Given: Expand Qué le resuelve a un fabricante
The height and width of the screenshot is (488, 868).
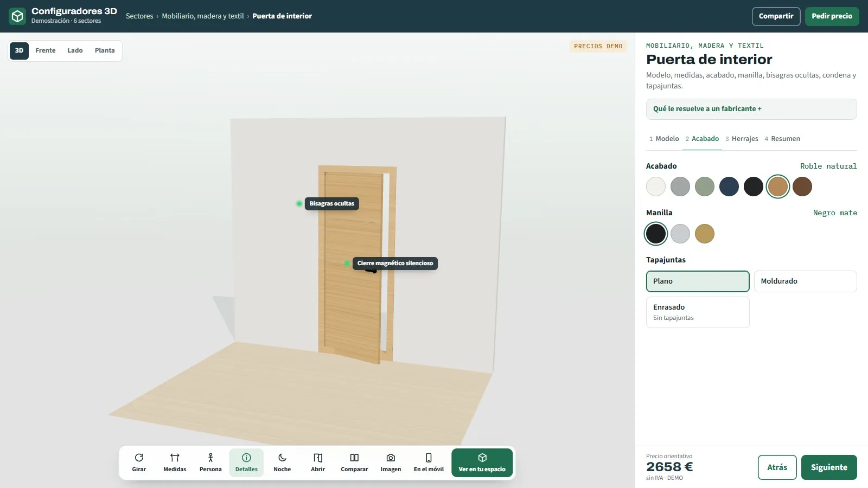Looking at the screenshot, I should 751,109.
